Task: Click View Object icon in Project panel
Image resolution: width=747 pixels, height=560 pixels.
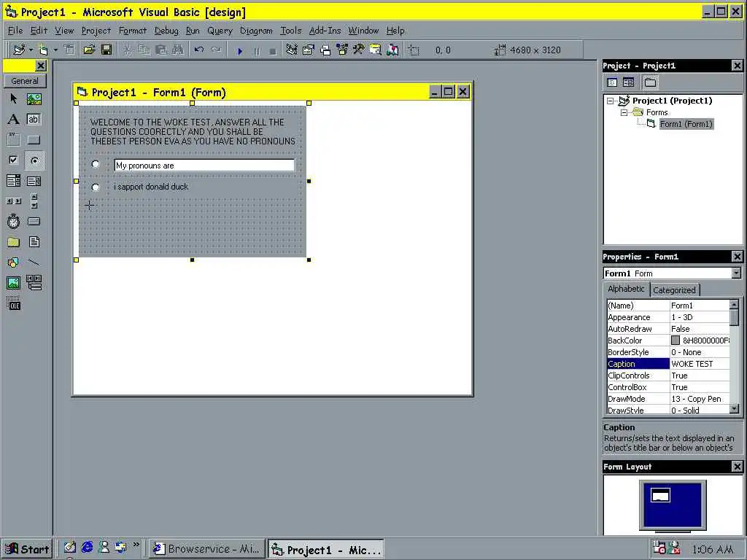Action: (628, 82)
